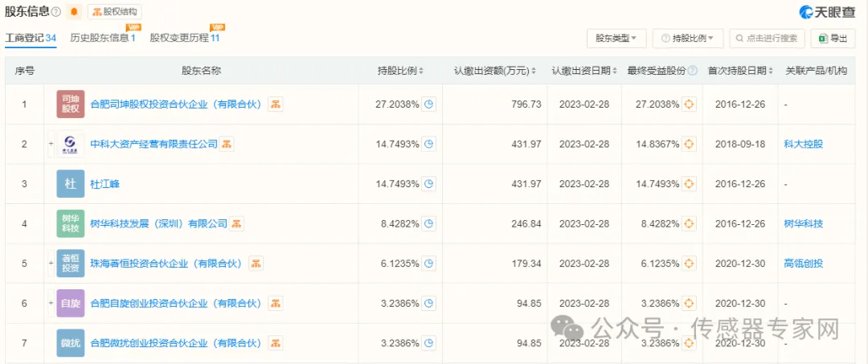Image resolution: width=868 pixels, height=364 pixels.
Task: Click structure icon beside 中科大资产经营有限责任公司
Action: pyautogui.click(x=227, y=145)
